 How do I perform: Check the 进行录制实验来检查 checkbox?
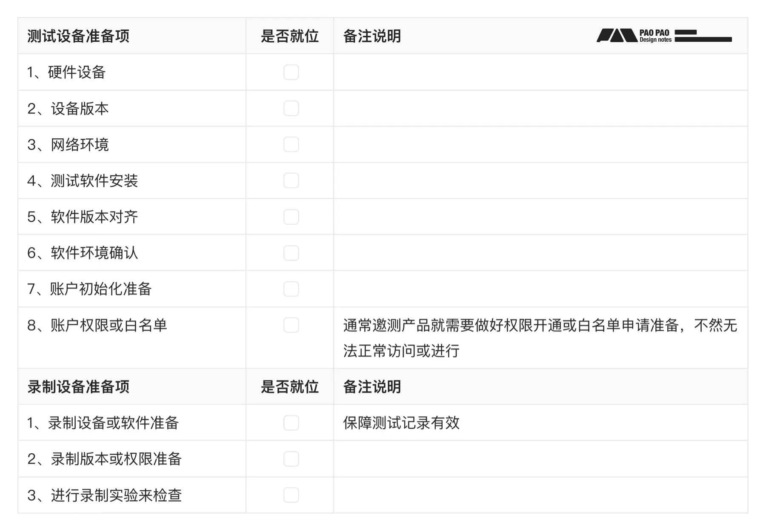pos(291,495)
